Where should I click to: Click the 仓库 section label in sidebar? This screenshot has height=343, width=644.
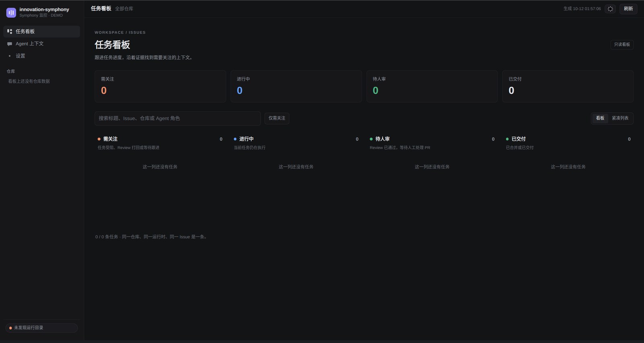click(x=11, y=71)
